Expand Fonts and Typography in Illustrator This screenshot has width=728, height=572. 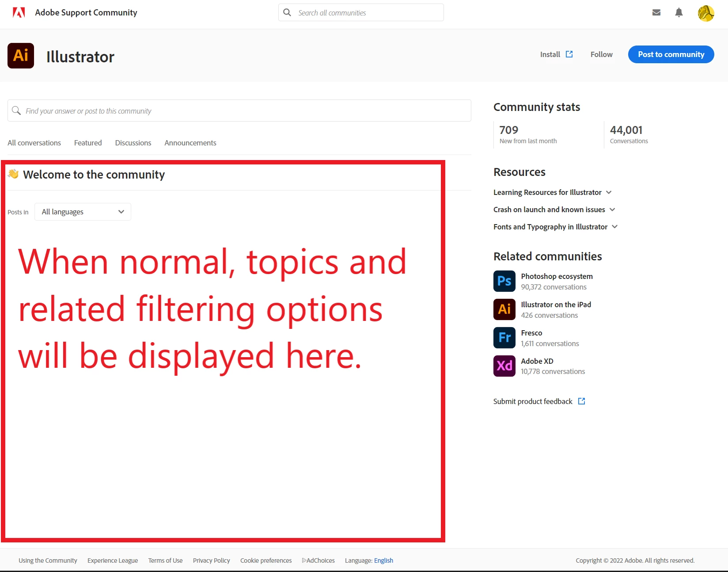point(556,227)
